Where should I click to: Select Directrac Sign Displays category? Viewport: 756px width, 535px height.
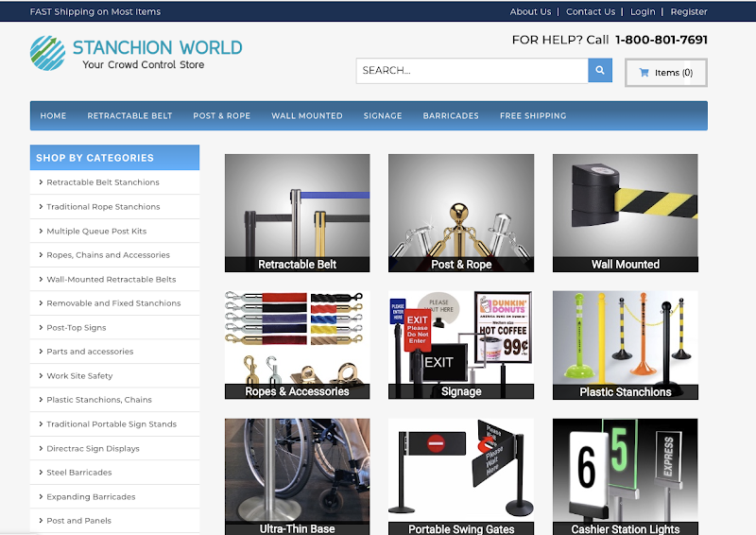(x=114, y=448)
